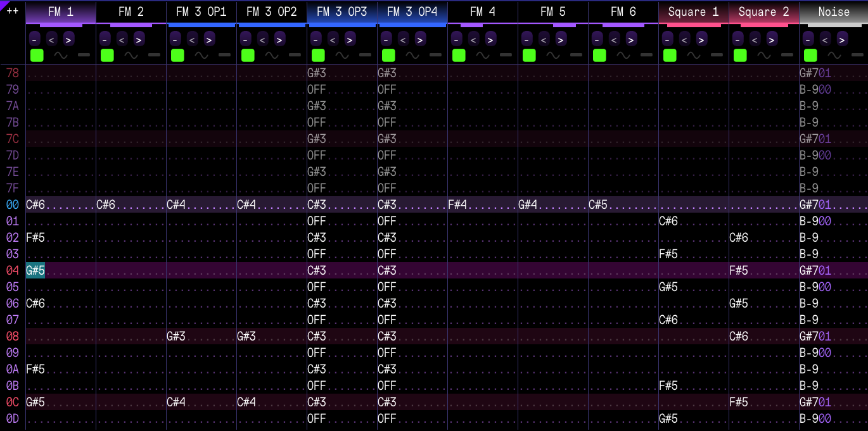Expand effect columns on FM 4 channel
Screen dimensions: 868x431
click(x=490, y=40)
